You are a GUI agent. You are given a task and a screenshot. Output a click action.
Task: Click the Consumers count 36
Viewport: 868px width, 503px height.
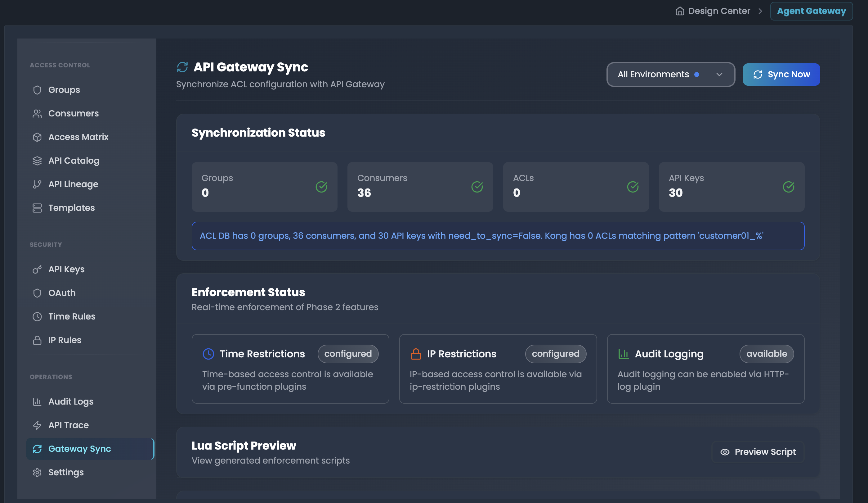pos(364,193)
